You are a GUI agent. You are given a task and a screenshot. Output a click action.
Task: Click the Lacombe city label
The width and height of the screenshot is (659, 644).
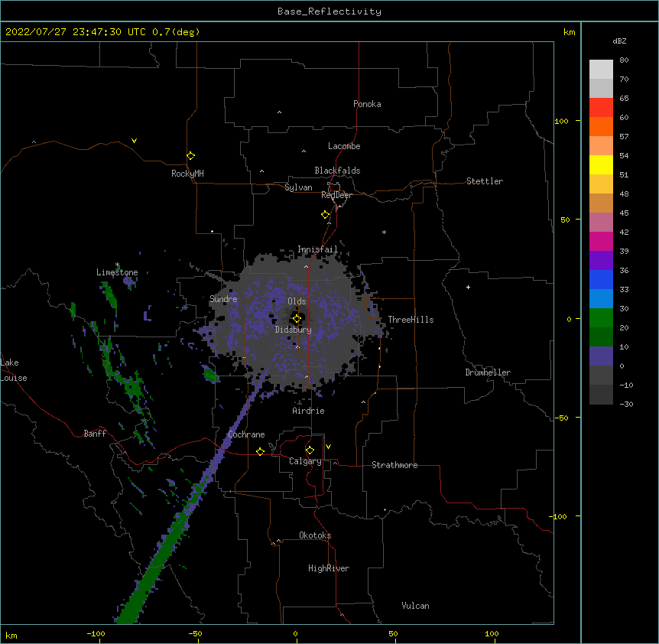[344, 146]
